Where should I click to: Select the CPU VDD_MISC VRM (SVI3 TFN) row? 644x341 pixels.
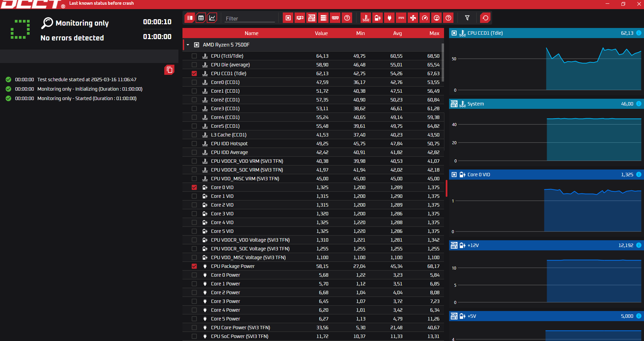tap(313, 179)
